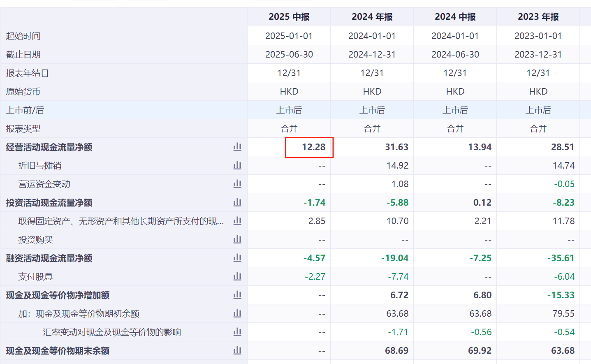Click chart icon beside 折旧与摊销
591x364 pixels.
pyautogui.click(x=237, y=165)
